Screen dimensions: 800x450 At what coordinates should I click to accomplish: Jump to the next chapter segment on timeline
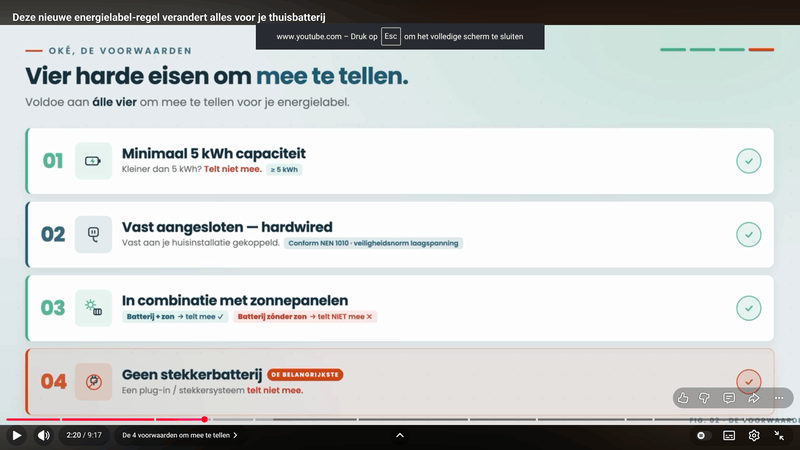233,419
